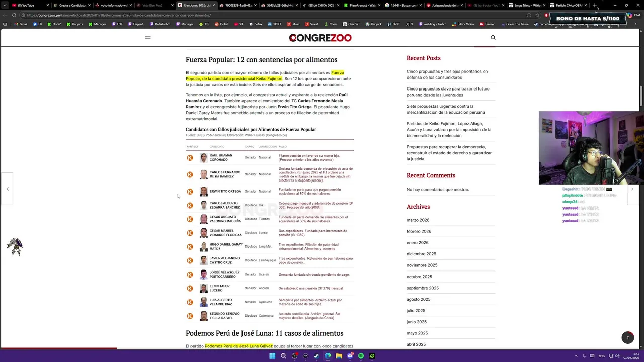This screenshot has width=644, height=362.
Task: Select 'Se estableció una pensión (S/ 270) mensual'
Action: click(310, 288)
